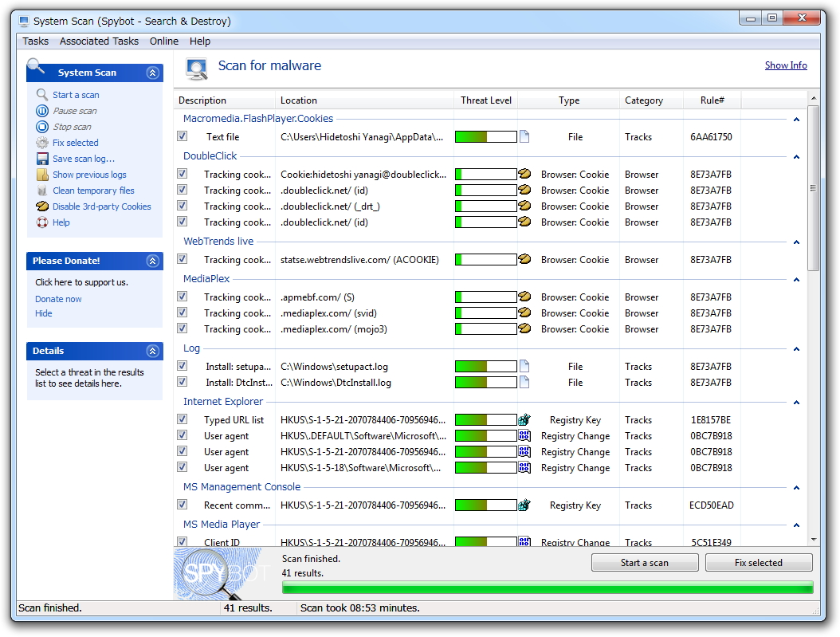Screen dimensions: 840x637
Task: Open the Online menu
Action: [164, 41]
